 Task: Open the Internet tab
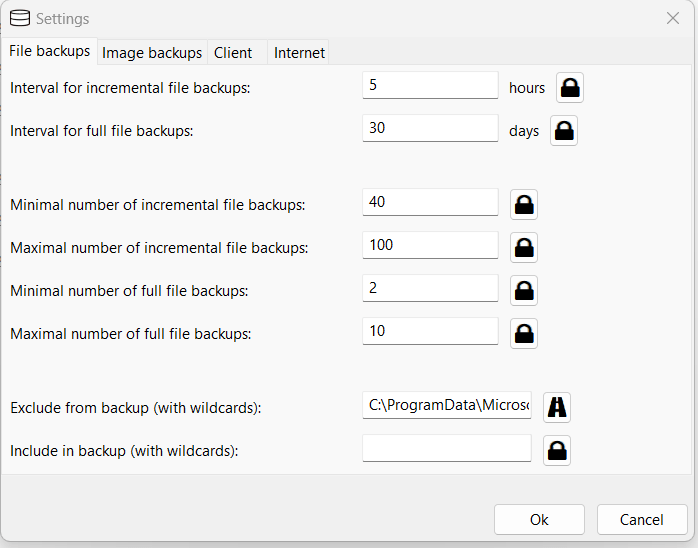point(299,53)
